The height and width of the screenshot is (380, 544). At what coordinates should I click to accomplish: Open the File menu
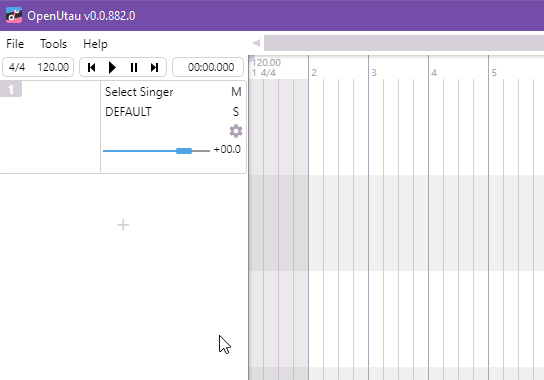[15, 44]
